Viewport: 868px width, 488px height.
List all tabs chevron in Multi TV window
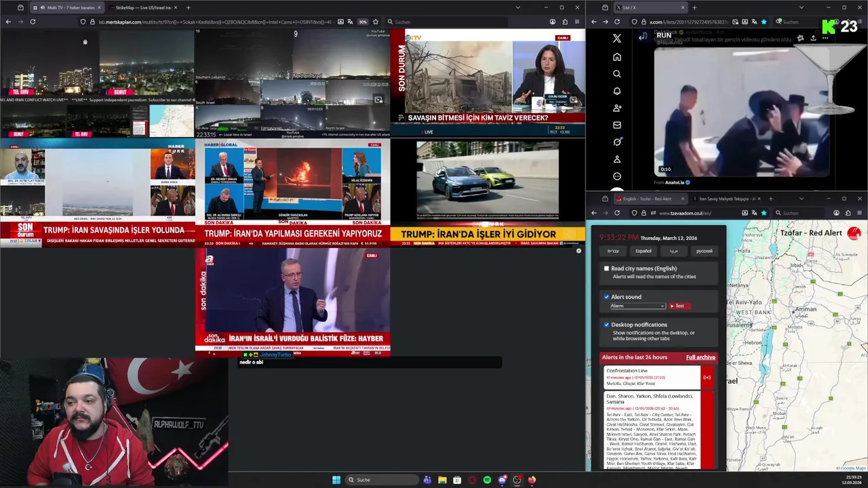518,7
